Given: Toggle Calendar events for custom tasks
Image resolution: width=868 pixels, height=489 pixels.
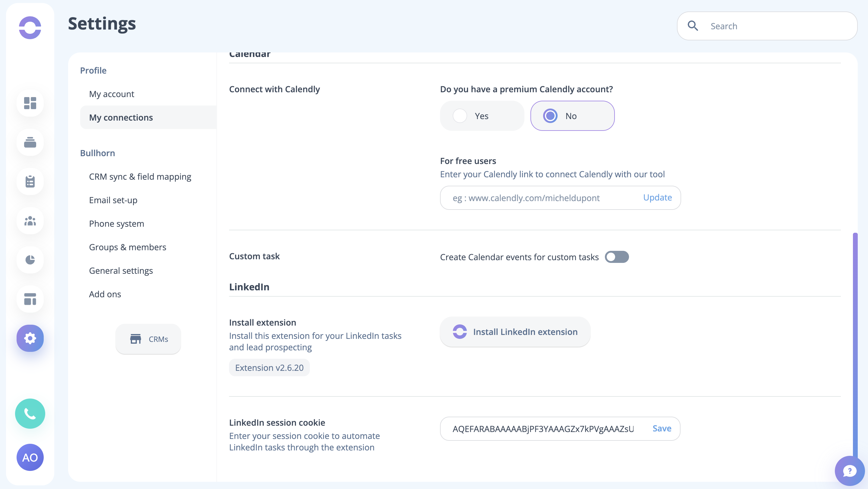Looking at the screenshot, I should (x=617, y=257).
